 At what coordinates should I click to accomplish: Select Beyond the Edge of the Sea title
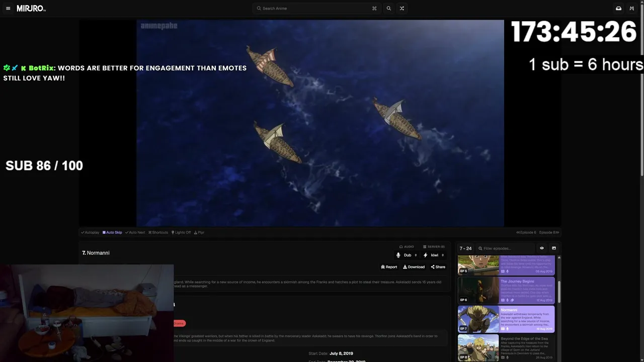pyautogui.click(x=524, y=339)
